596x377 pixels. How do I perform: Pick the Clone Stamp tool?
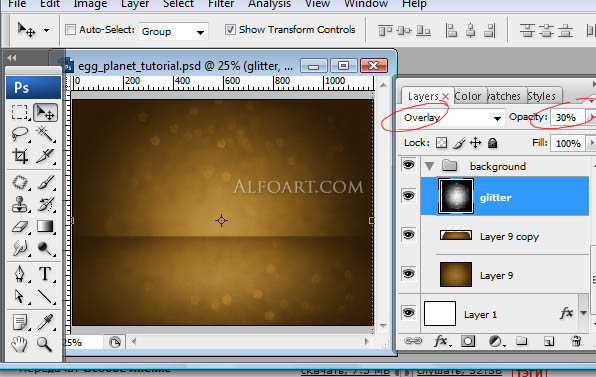(x=20, y=204)
